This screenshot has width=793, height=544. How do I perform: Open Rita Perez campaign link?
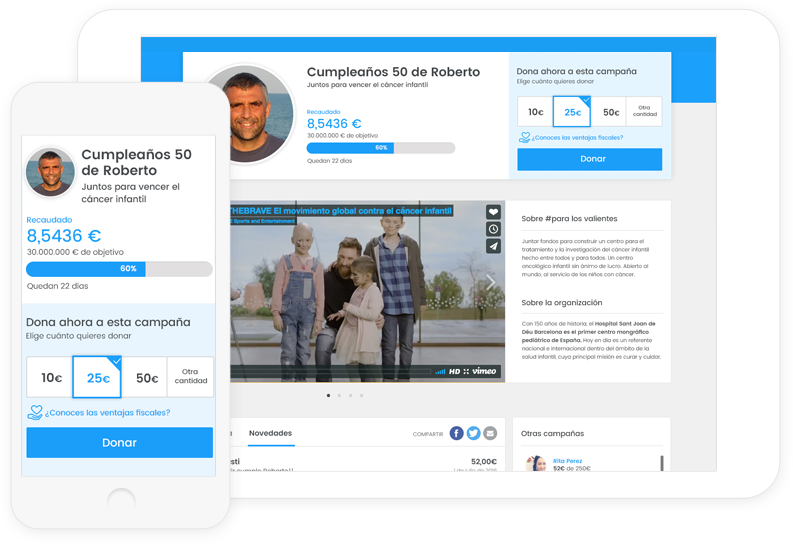click(x=567, y=461)
